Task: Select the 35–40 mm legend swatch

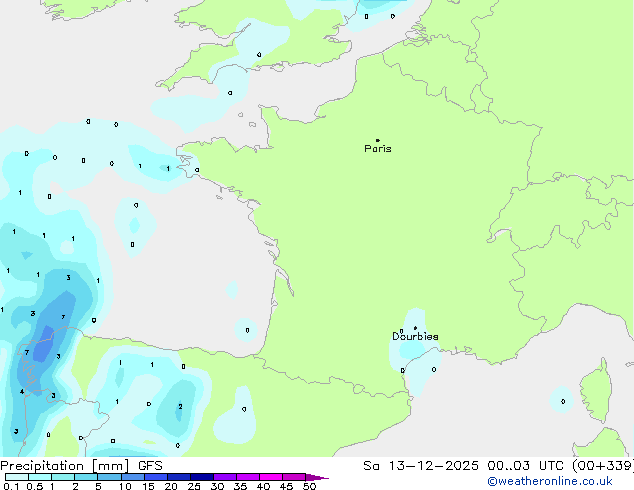Action: click(x=248, y=477)
